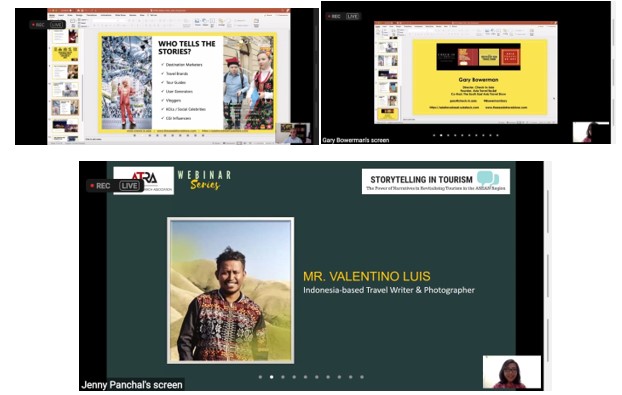The height and width of the screenshot is (395, 622).
Task: Select the last pagination dot on Jenny Panchal's screen
Action: click(362, 377)
